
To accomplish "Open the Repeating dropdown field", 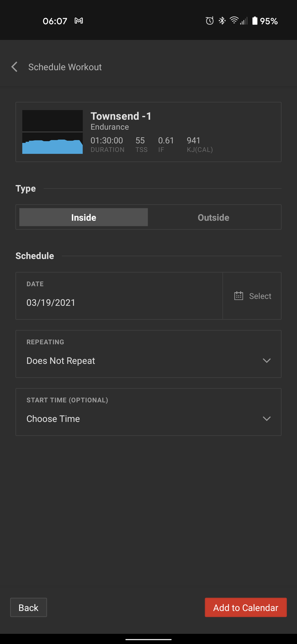I will 148,354.
